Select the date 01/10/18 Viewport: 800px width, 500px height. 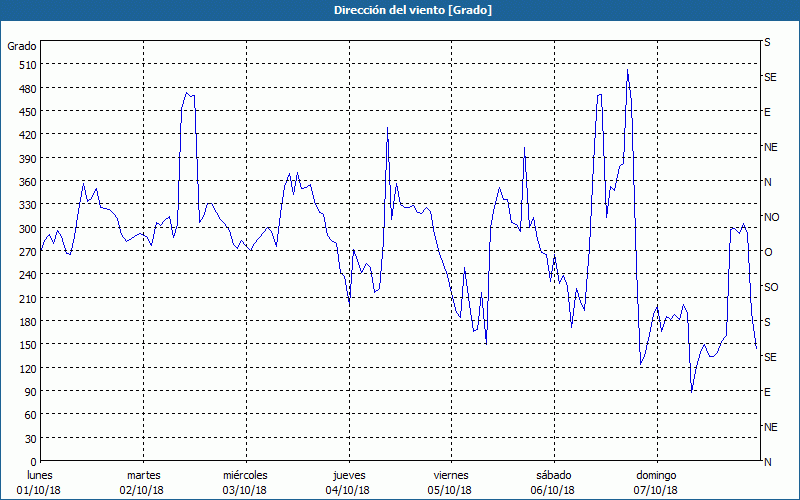pos(39,491)
